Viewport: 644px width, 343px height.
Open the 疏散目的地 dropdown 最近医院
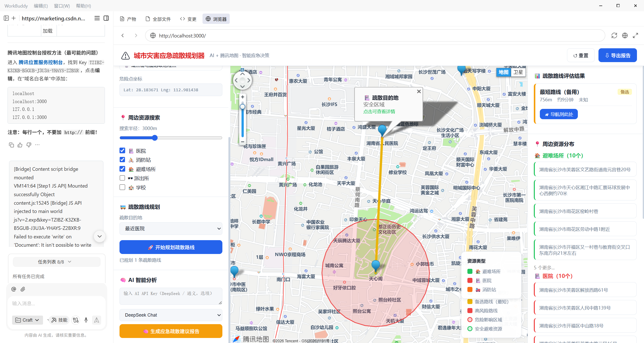pos(171,229)
